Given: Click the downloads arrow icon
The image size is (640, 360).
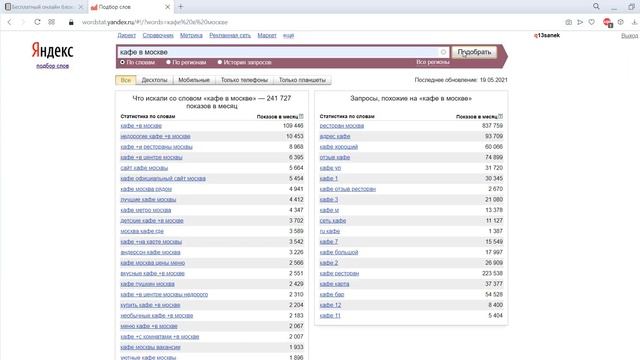Looking at the screenshot, I should [634, 22].
